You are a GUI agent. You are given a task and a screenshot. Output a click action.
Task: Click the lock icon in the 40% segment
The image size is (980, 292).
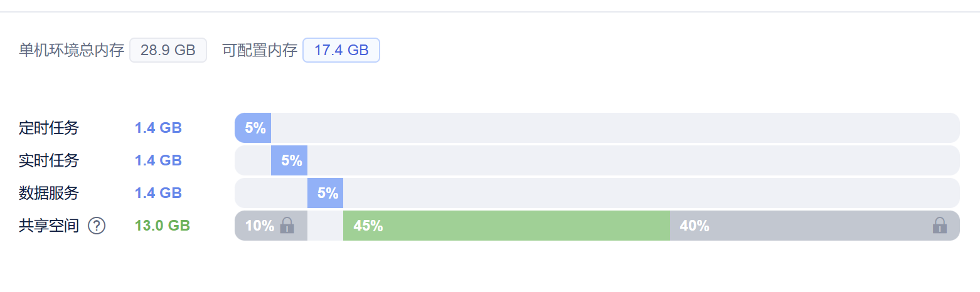point(939,226)
